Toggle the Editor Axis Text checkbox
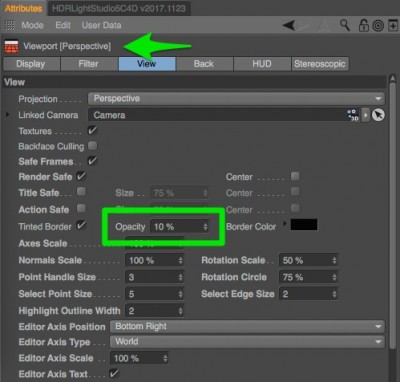 coord(114,373)
